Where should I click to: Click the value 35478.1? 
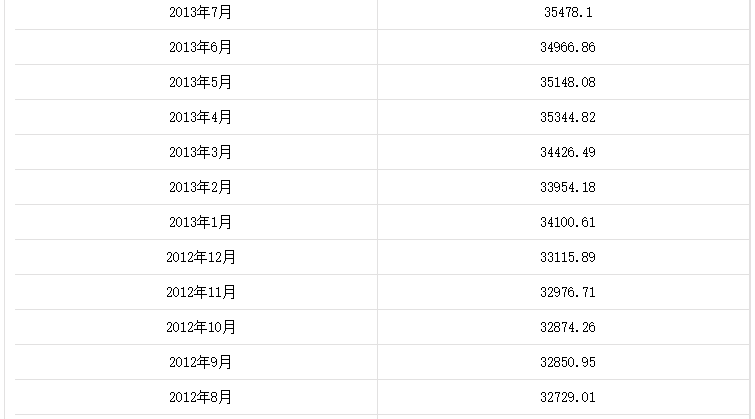[x=568, y=12]
